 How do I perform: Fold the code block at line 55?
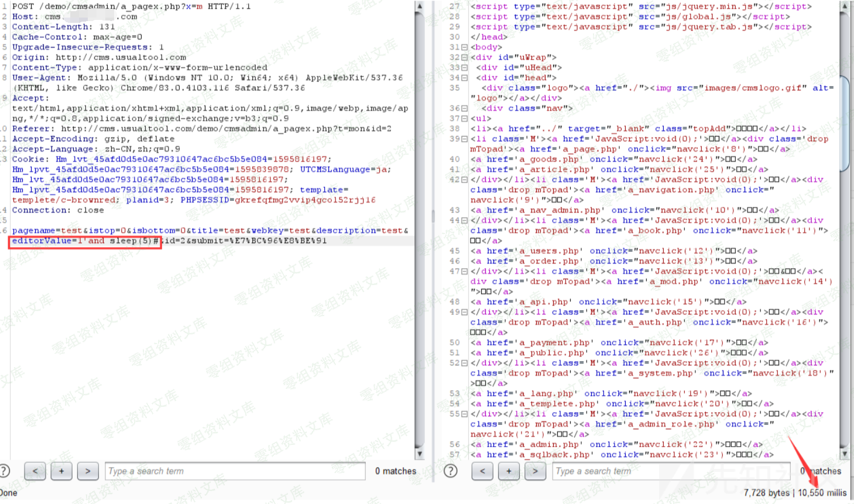click(464, 414)
